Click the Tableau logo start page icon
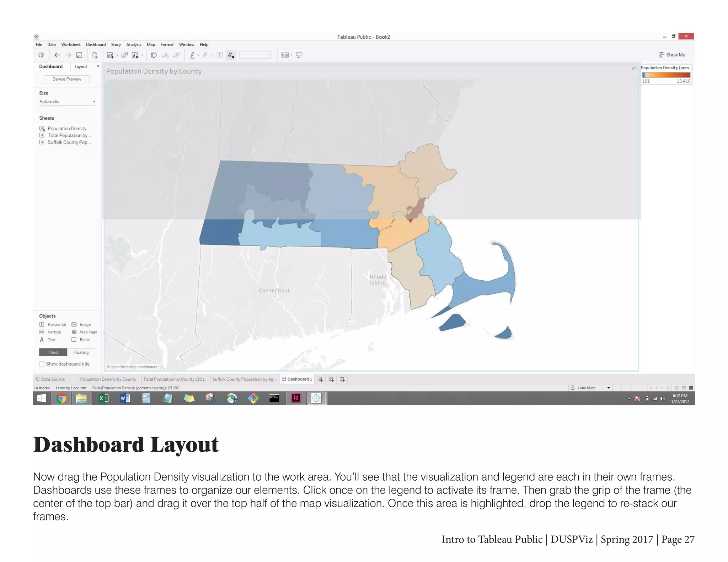This screenshot has height=562, width=728. 41,55
